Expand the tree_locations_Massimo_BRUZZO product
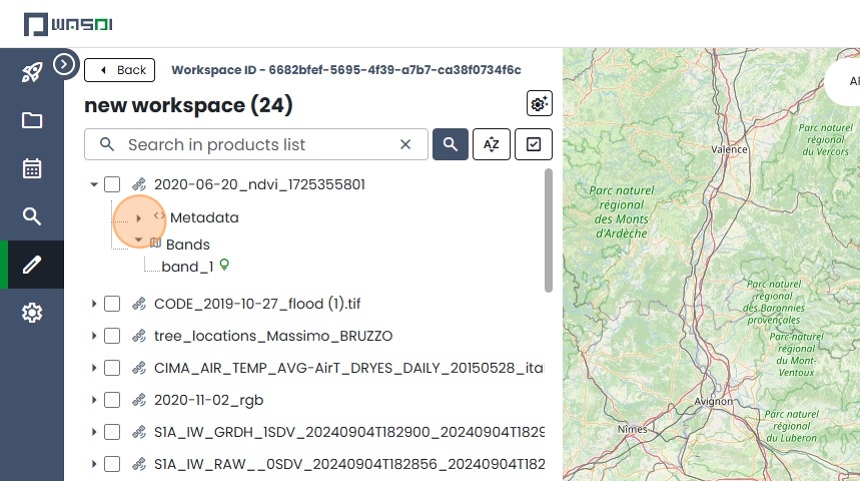The image size is (860, 481). [94, 336]
